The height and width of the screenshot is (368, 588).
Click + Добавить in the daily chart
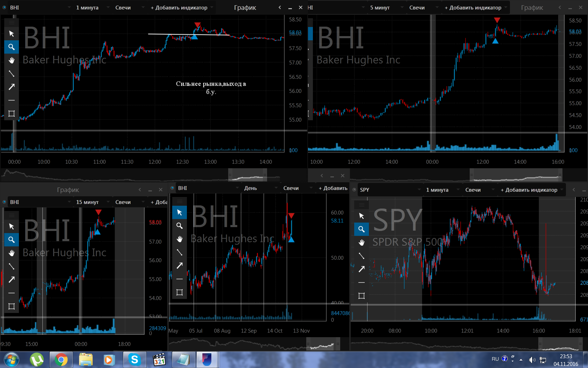(333, 188)
